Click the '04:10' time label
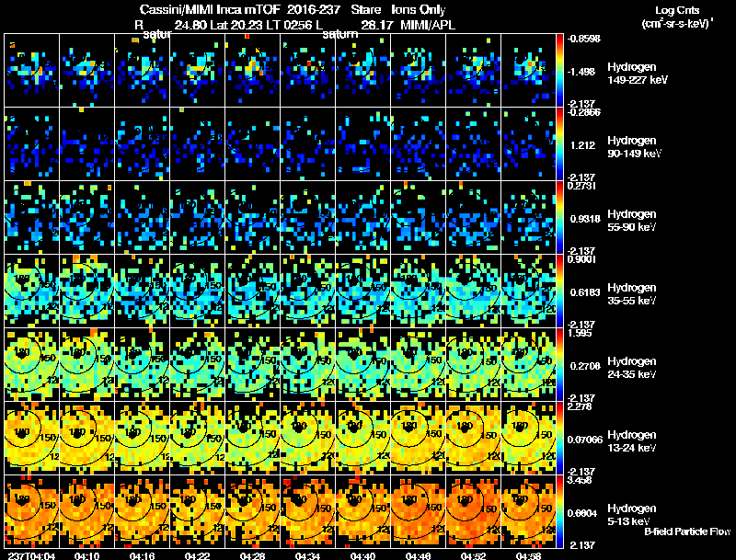 point(86,555)
